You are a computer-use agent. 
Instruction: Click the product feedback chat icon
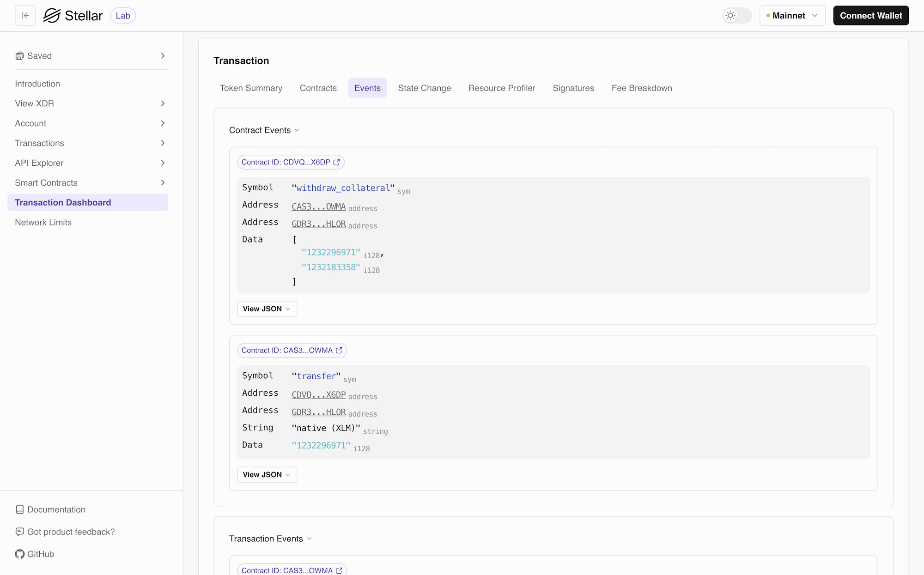pos(19,532)
